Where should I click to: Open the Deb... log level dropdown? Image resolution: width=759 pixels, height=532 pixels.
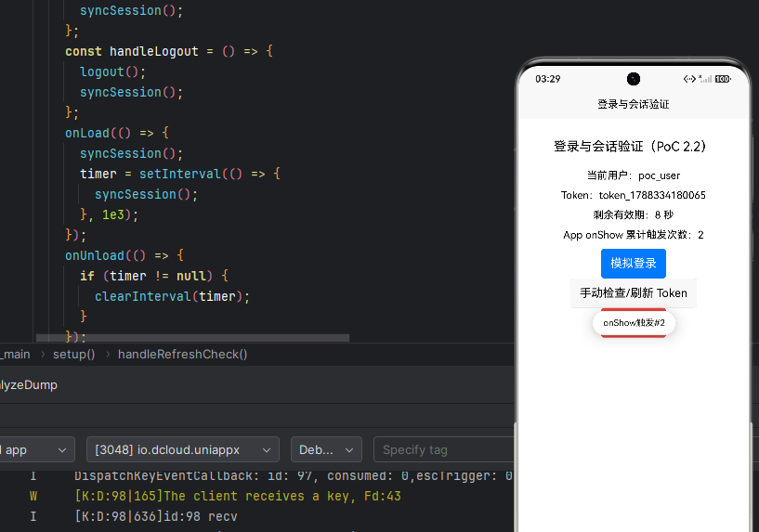326,449
